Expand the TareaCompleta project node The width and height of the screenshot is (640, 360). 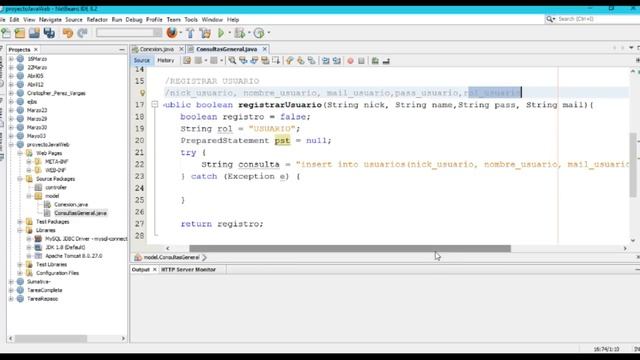pyautogui.click(x=11, y=290)
